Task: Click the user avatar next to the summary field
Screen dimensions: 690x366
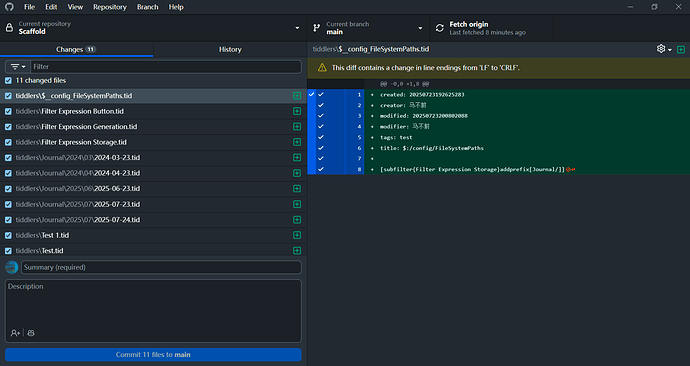Action: click(x=12, y=267)
